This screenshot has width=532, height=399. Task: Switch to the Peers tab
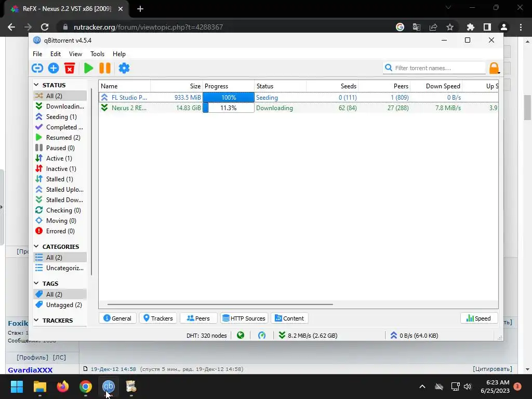coord(198,318)
